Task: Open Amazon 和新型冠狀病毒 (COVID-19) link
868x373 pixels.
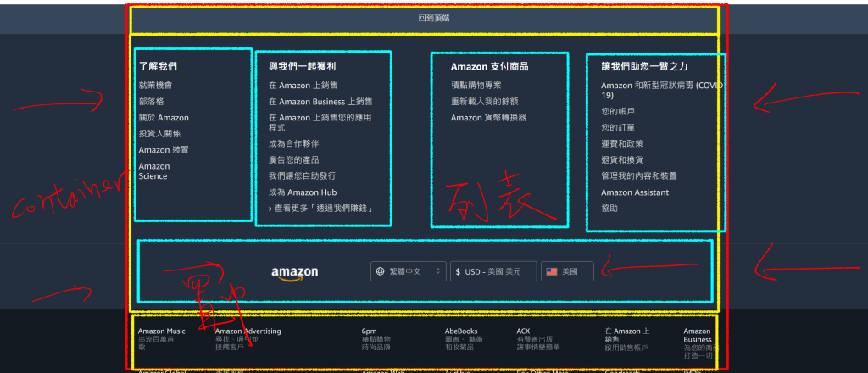Action: [x=663, y=90]
